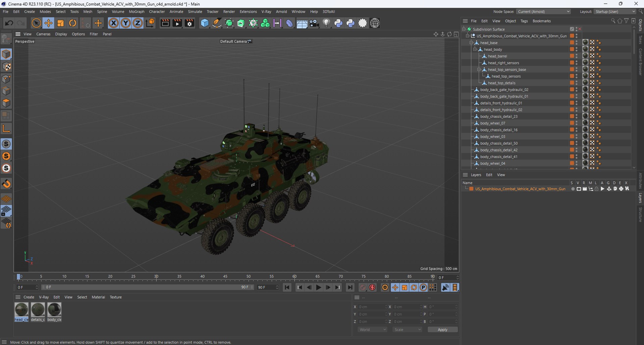Screen dimensions: 644x345
Task: Open the Layers menu in Layer Manager
Action: coord(476,175)
